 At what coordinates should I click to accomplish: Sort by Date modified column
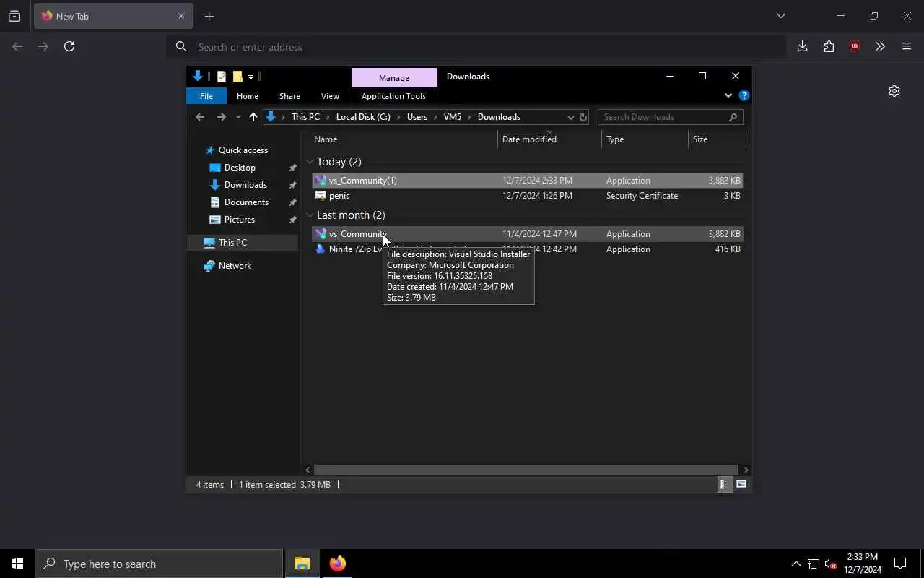coord(549,139)
